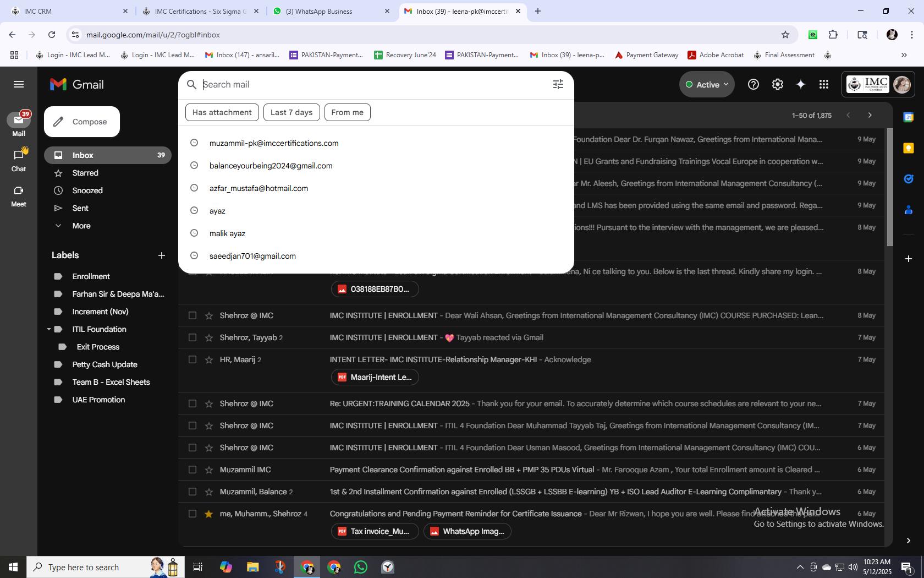Screen dimensions: 924x578
Task: Select checkbox for Shehroz, Tayyab email
Action: [x=192, y=337]
